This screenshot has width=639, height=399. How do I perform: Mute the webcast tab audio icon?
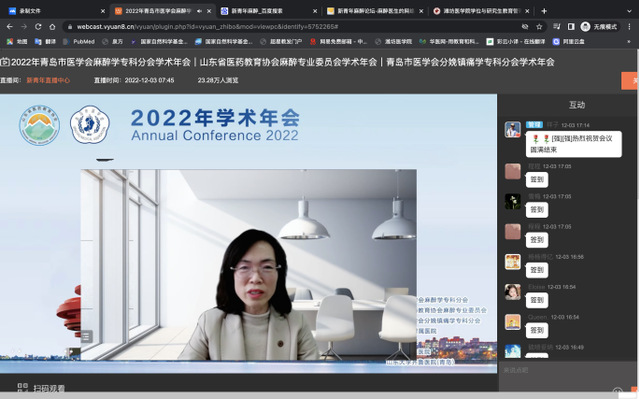click(x=199, y=11)
